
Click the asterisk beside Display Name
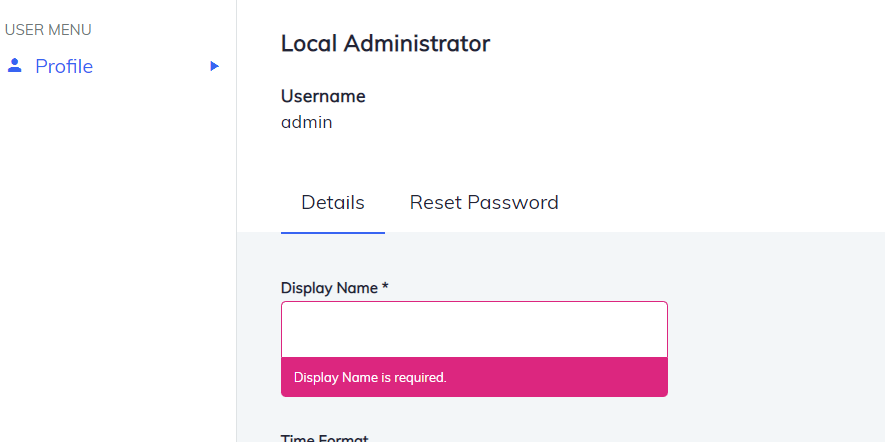pyautogui.click(x=385, y=287)
